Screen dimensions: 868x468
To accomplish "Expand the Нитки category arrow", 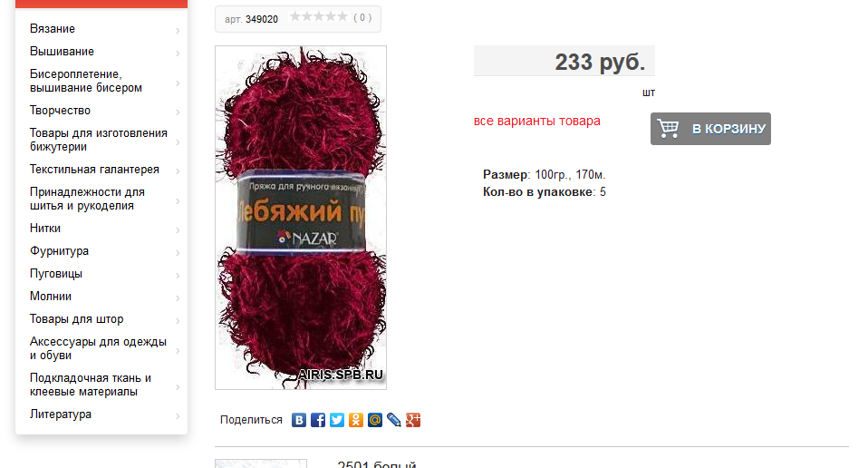I will (178, 229).
